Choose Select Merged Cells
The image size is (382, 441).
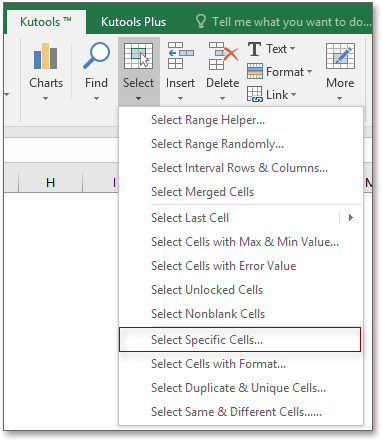pos(241,192)
